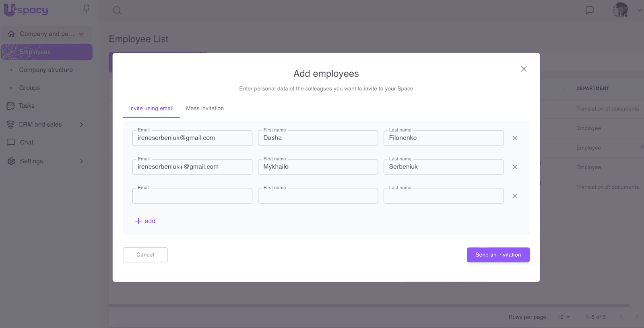This screenshot has width=644, height=328.
Task: Go to the next page arrow
Action: pos(637,317)
